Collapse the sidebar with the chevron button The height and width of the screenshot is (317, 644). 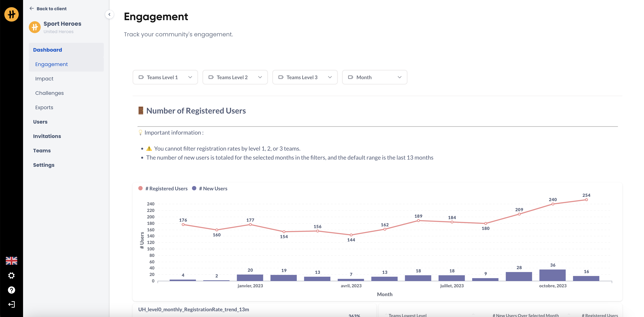click(109, 15)
